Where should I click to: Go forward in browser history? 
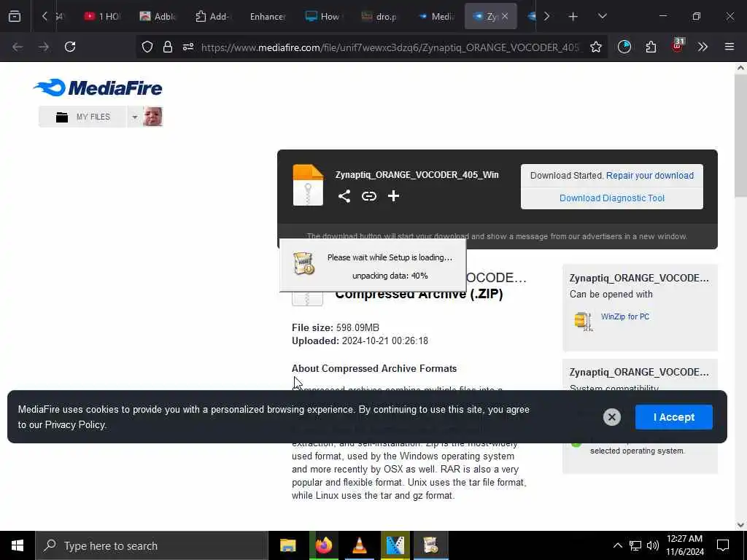pyautogui.click(x=44, y=47)
